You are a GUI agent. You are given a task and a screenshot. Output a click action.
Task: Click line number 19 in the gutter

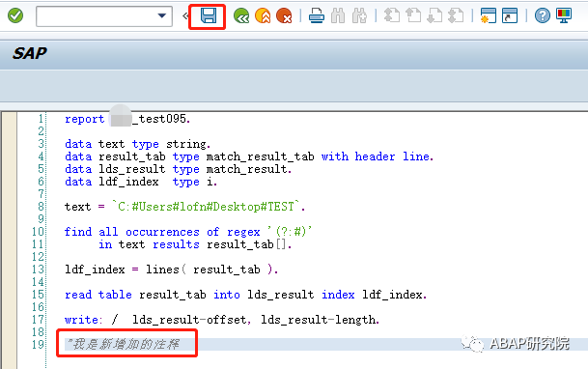point(38,344)
